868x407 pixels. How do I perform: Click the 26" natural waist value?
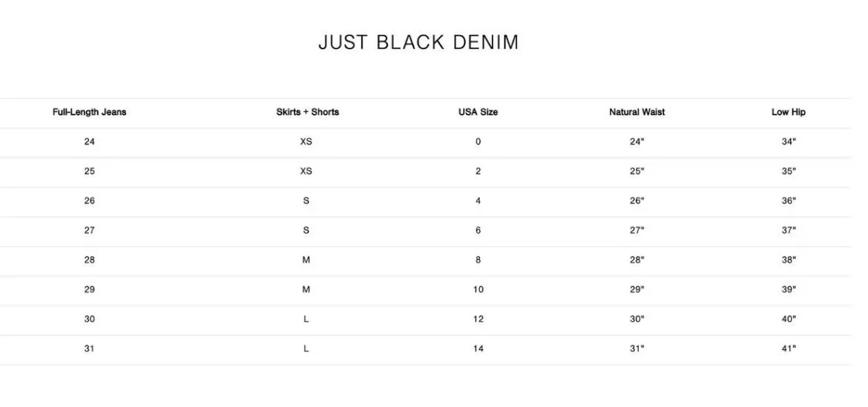[637, 201]
